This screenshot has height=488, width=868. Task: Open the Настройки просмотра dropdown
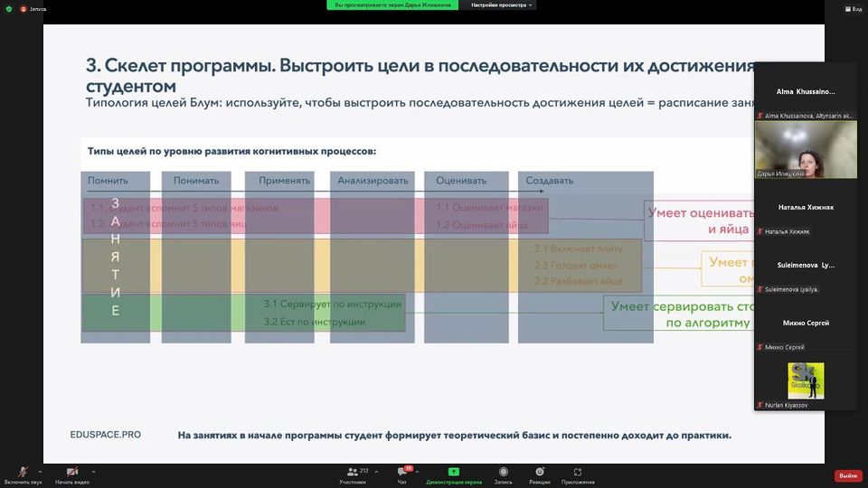tap(501, 5)
